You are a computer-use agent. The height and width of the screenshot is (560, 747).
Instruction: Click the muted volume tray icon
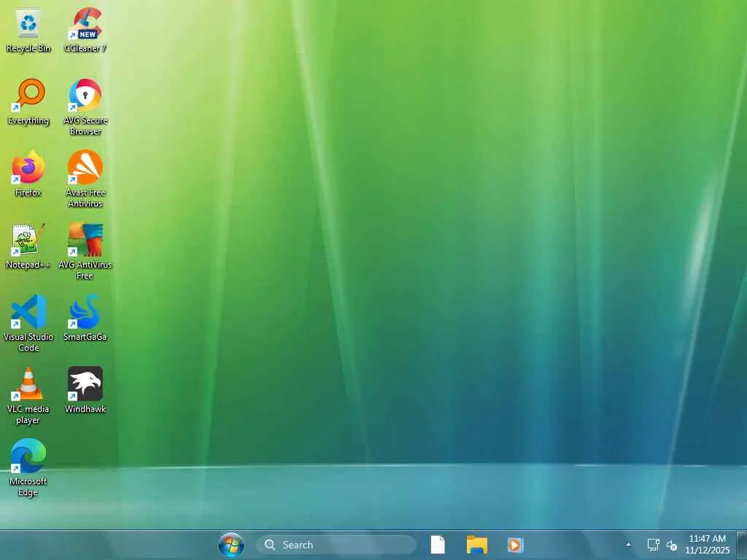pos(672,545)
